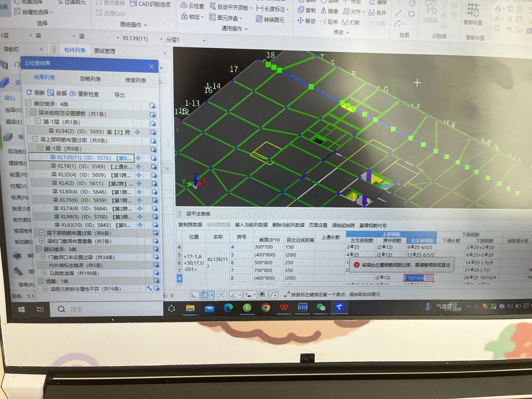The height and width of the screenshot is (399, 532).
Task: Toggle the cross snap status bar icon
Action: point(221,295)
